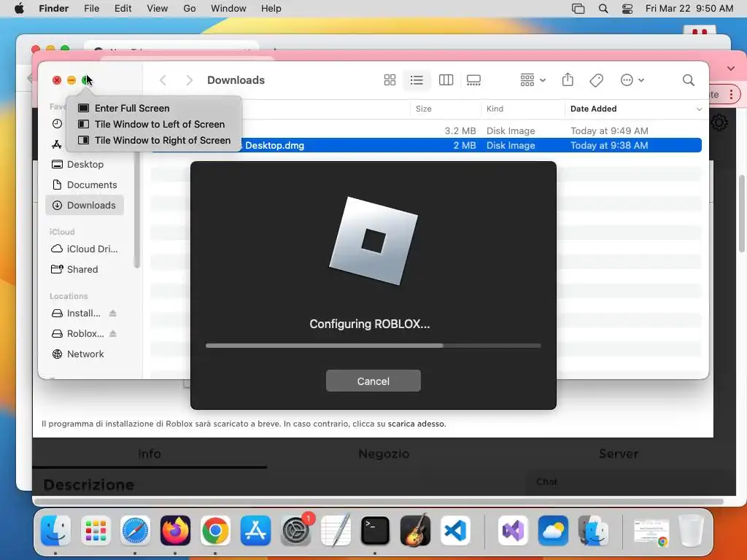The height and width of the screenshot is (560, 747).
Task: Open the View menu
Action: pyautogui.click(x=158, y=9)
